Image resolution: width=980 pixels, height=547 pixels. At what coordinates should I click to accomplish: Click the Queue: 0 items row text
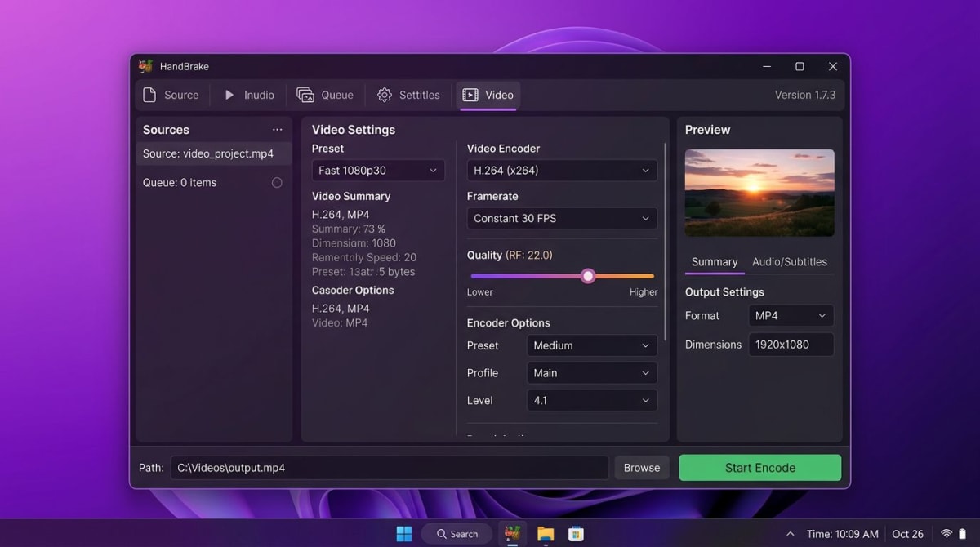tap(180, 183)
